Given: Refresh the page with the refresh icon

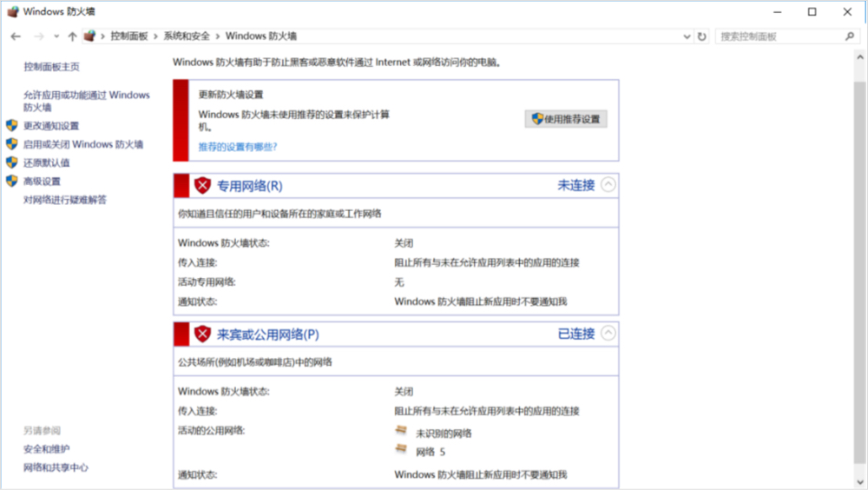Looking at the screenshot, I should [702, 36].
